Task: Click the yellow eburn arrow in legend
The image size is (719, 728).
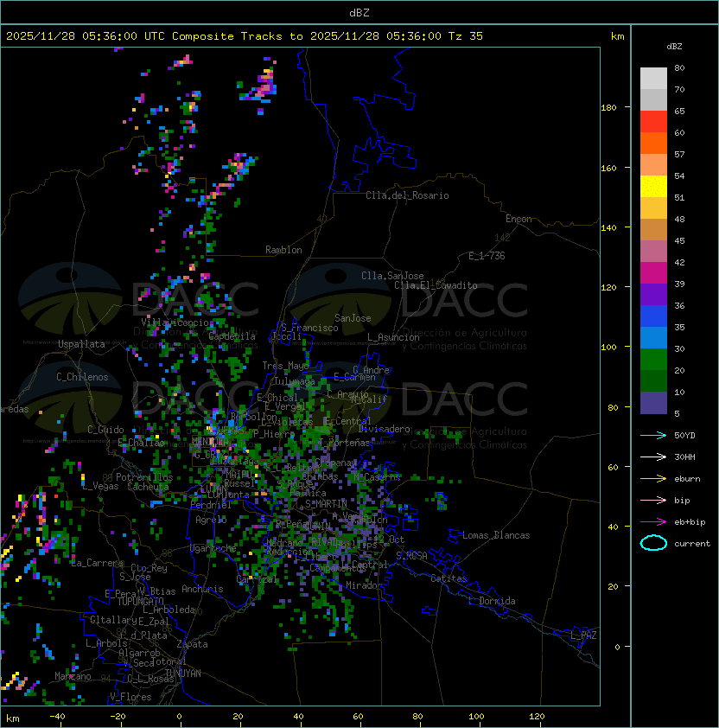Action: tap(653, 479)
